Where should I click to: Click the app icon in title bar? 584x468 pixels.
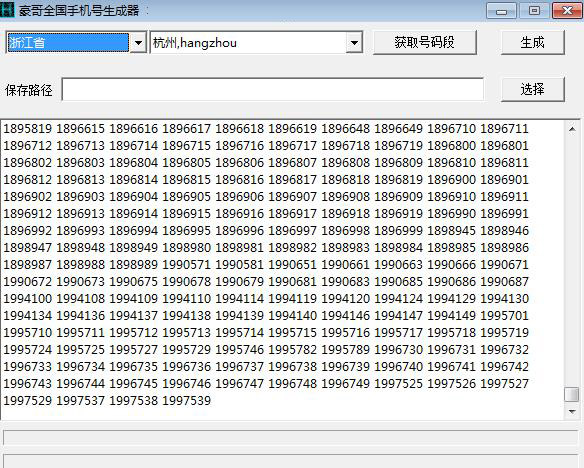pyautogui.click(x=7, y=10)
